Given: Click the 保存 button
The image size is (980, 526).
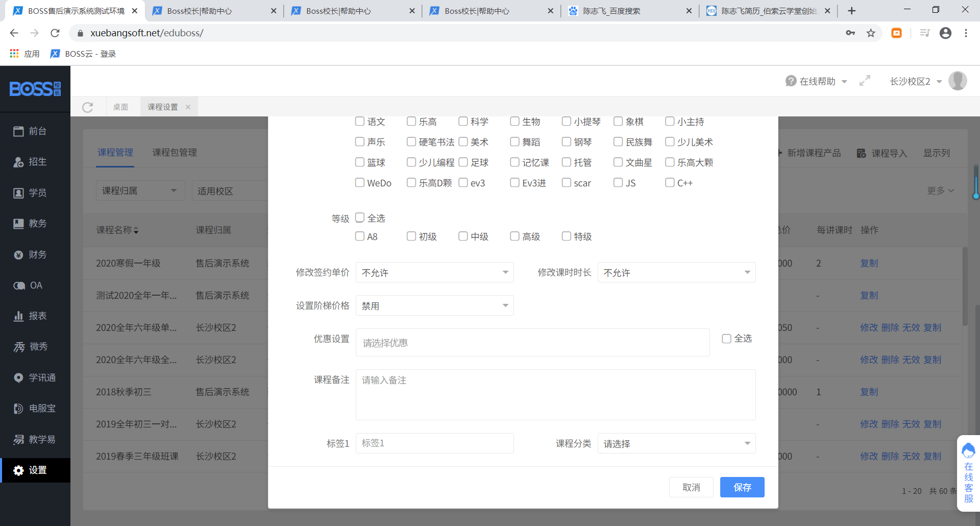Looking at the screenshot, I should click(x=742, y=487).
